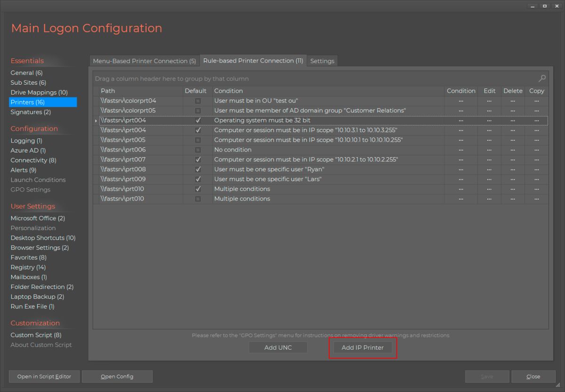Open Sub Sites (6) section

coord(28,83)
